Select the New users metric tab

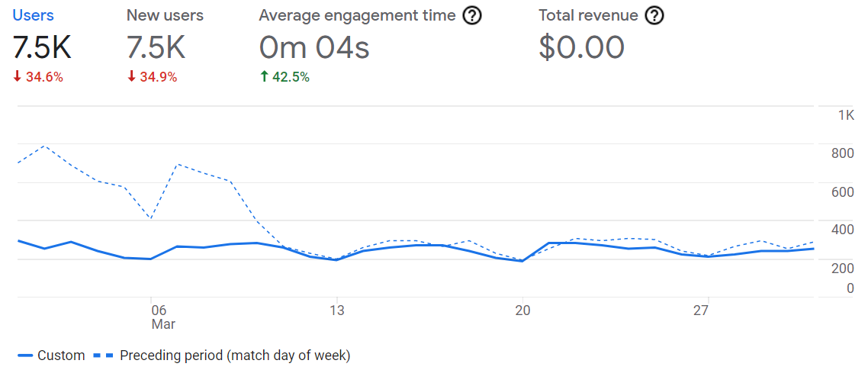click(x=165, y=15)
